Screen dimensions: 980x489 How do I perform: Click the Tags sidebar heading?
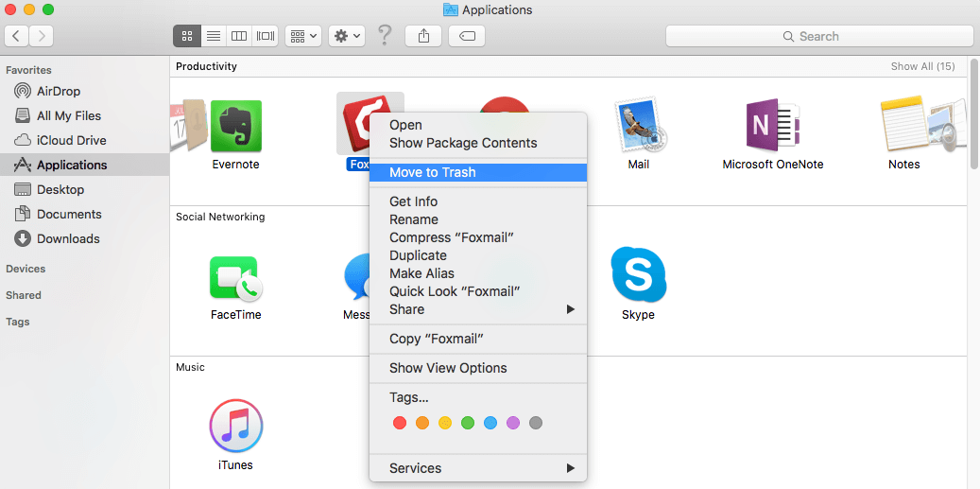[x=18, y=322]
